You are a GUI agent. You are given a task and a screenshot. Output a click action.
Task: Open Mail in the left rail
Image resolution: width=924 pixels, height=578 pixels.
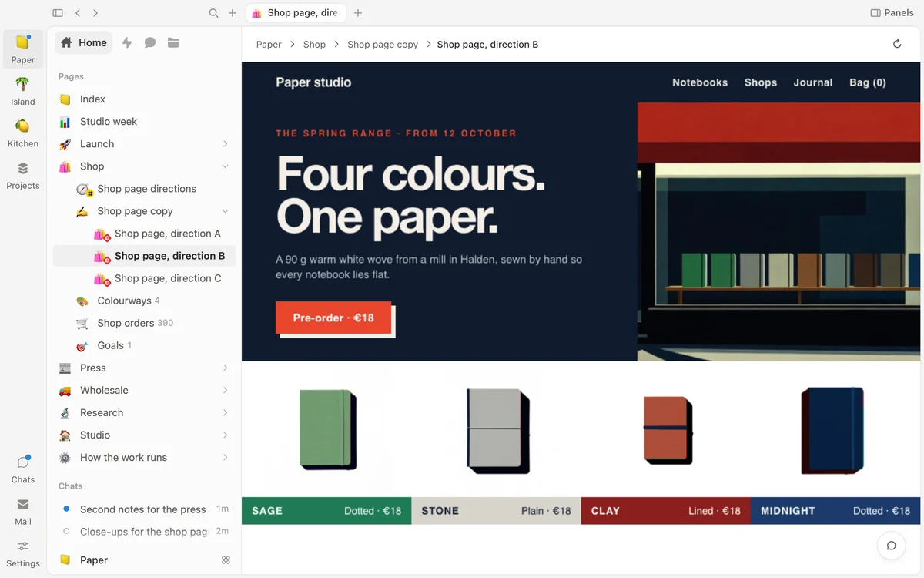point(23,511)
